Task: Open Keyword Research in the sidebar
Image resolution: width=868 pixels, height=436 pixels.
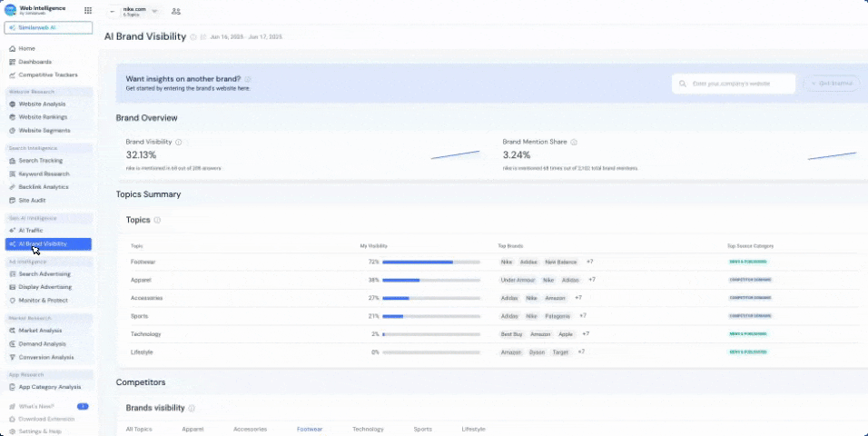Action: click(44, 173)
